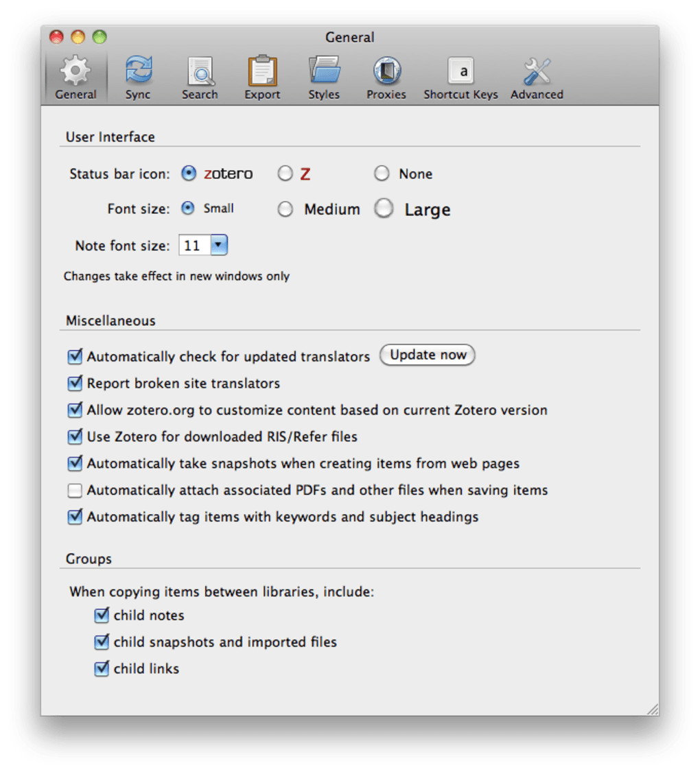The image size is (700, 772).
Task: Minimize the window with yellow button
Action: click(x=78, y=37)
